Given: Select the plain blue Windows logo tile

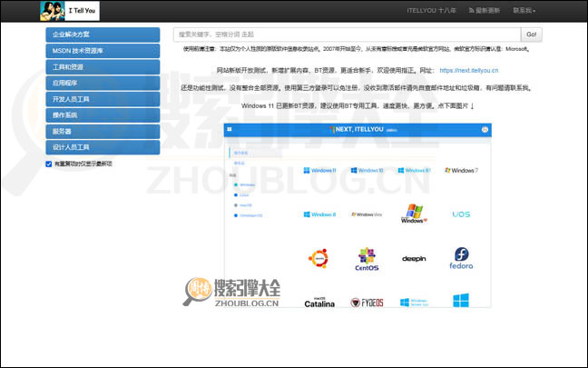Looking at the screenshot, I should pyautogui.click(x=461, y=301).
